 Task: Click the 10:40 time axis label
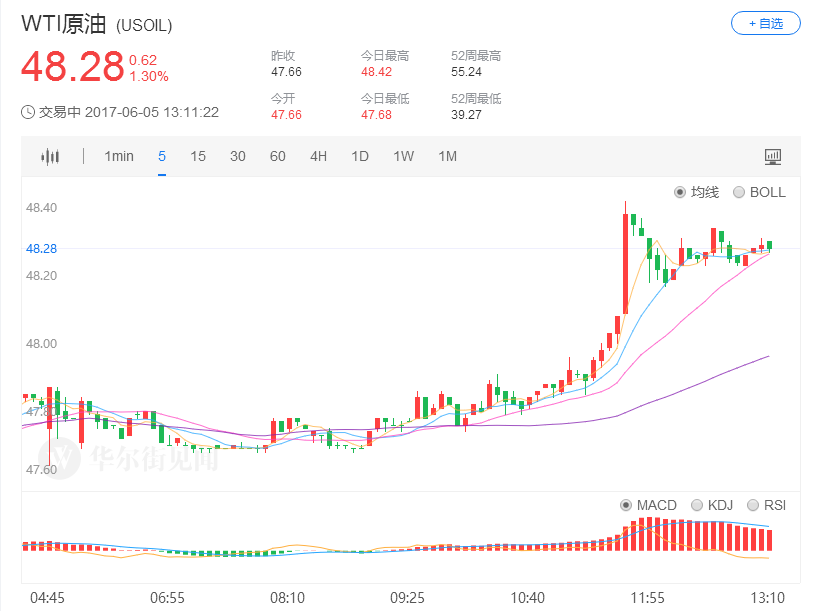tap(527, 598)
